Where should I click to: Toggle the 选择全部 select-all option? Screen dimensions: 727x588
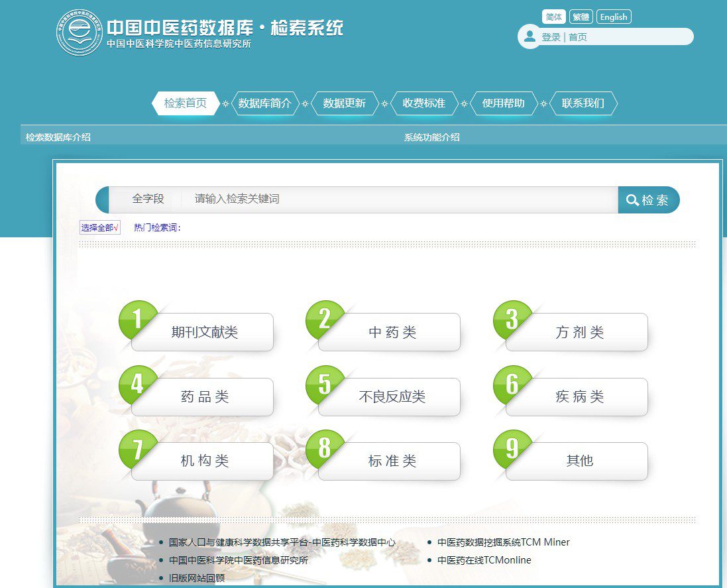pyautogui.click(x=99, y=227)
